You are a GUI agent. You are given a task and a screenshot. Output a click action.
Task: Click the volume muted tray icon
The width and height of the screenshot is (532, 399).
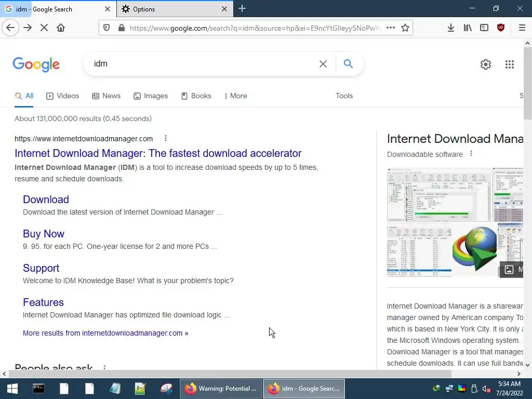coord(486,389)
